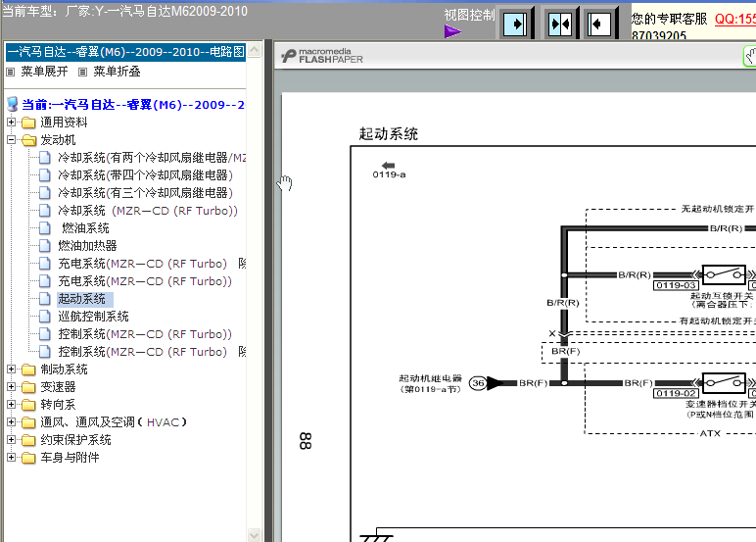Screen dimensions: 756x542
Task: Click the 菜单折叠 collapse-all icon
Action: click(x=83, y=72)
